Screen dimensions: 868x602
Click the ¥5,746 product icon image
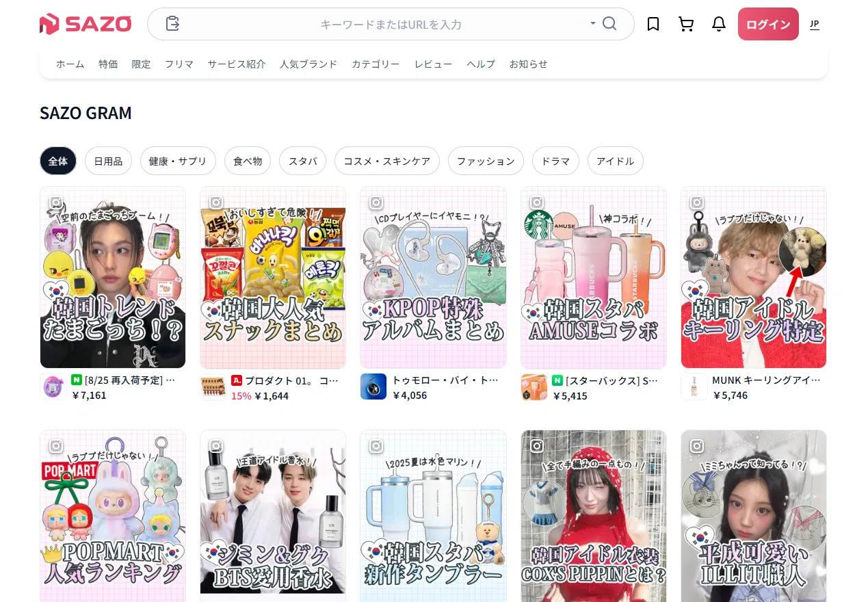pos(694,387)
